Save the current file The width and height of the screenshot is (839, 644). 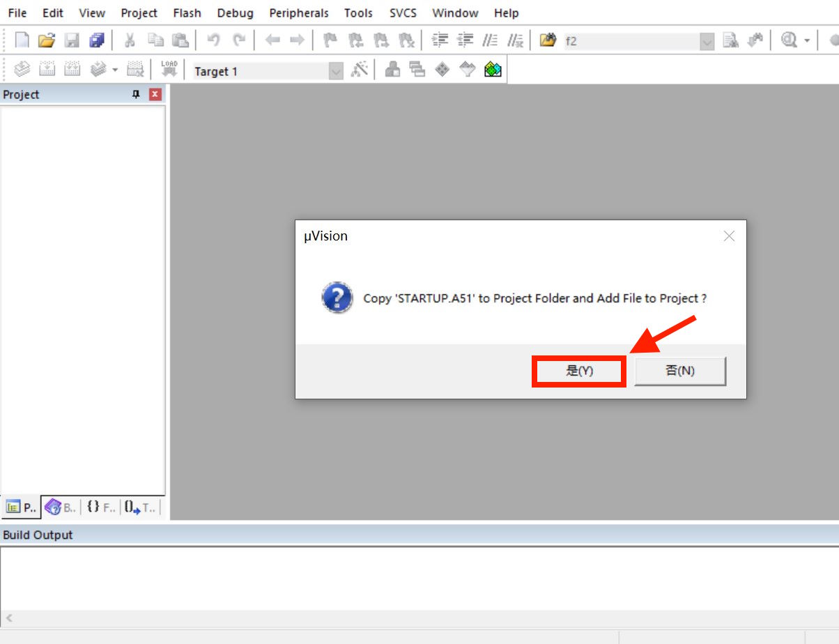coord(72,40)
